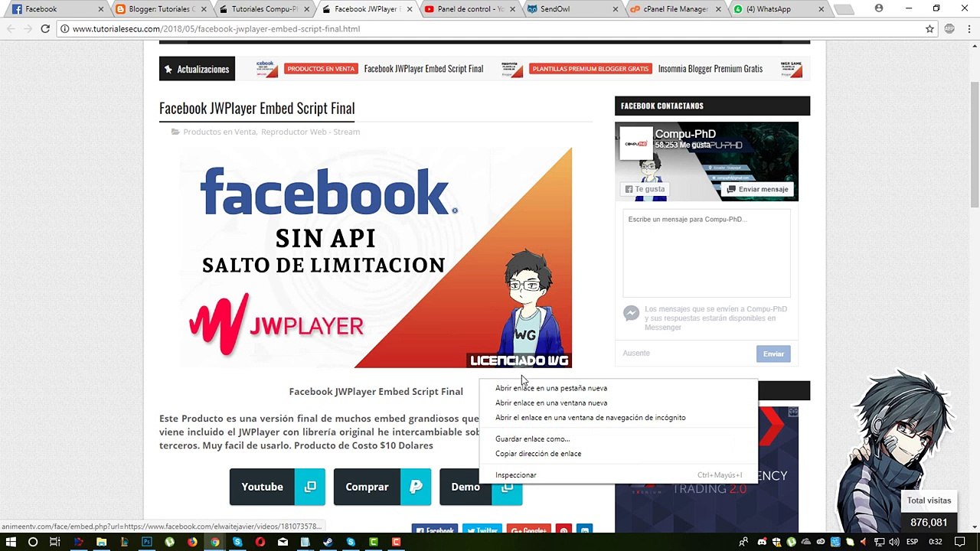Open Windows notification center

point(960,542)
